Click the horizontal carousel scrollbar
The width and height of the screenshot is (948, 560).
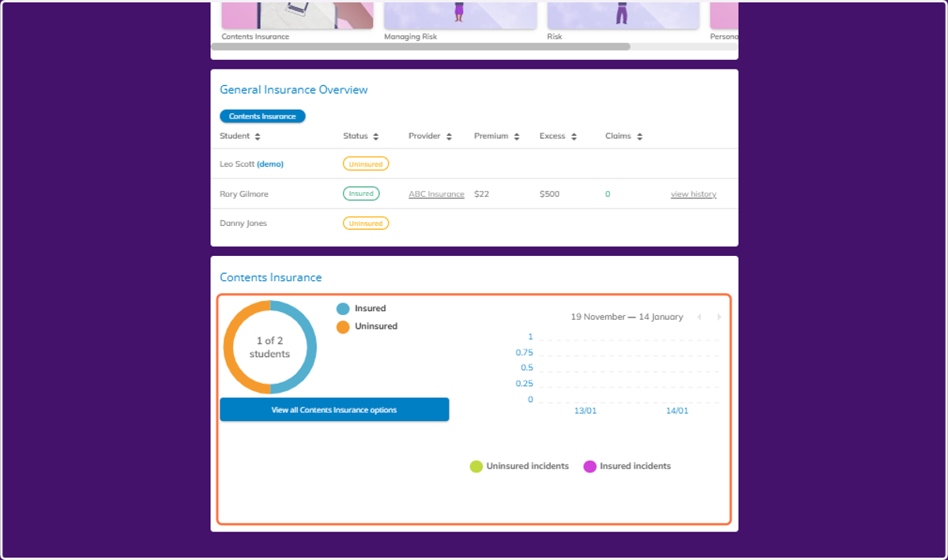point(421,47)
